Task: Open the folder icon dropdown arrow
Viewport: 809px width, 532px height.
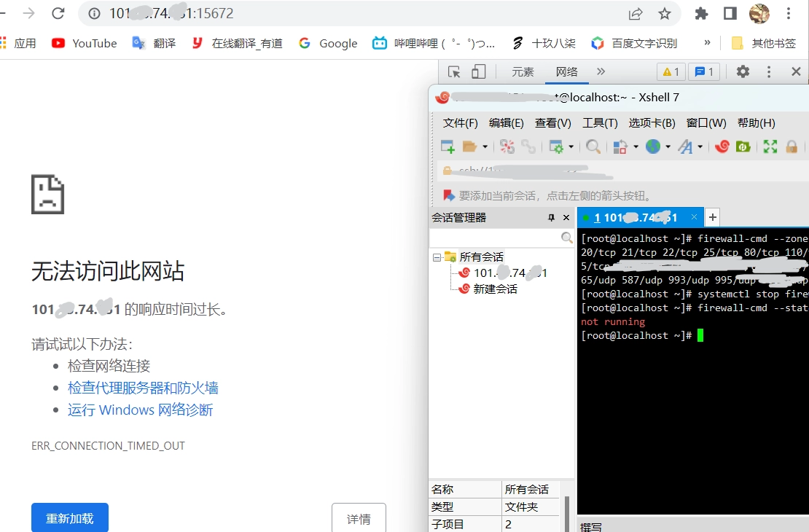Action: click(x=485, y=147)
